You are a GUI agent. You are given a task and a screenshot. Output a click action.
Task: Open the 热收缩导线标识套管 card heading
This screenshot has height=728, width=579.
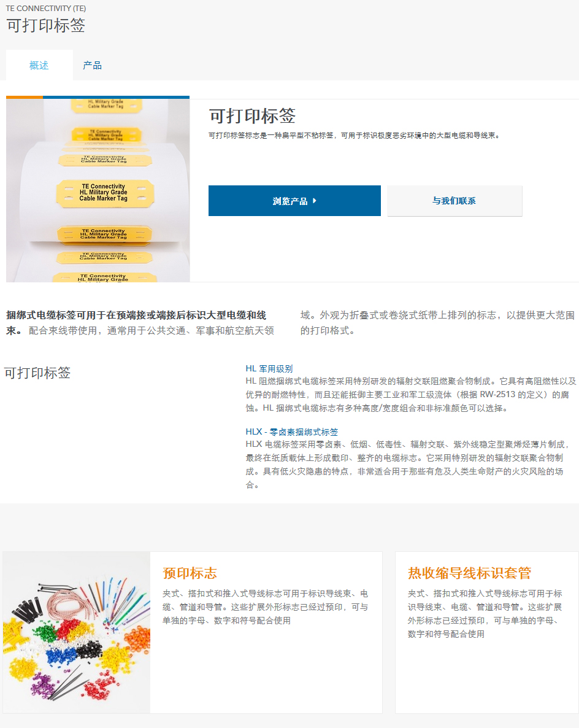(x=469, y=573)
